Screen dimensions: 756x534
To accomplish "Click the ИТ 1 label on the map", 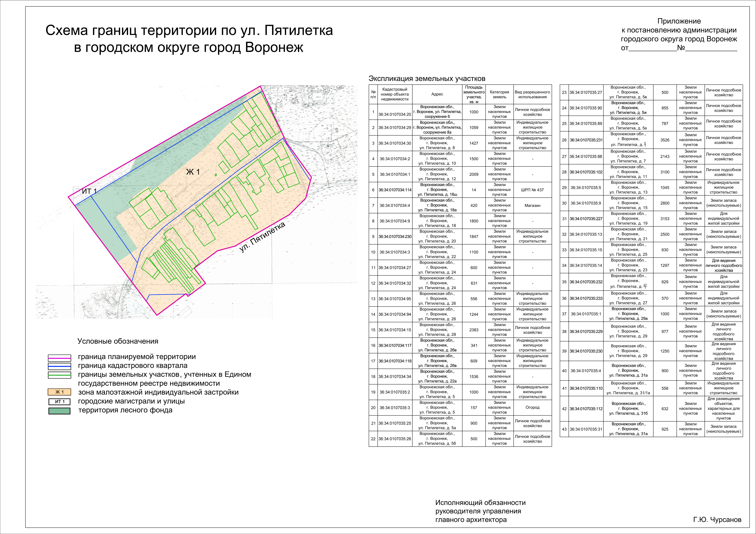I will point(89,191).
